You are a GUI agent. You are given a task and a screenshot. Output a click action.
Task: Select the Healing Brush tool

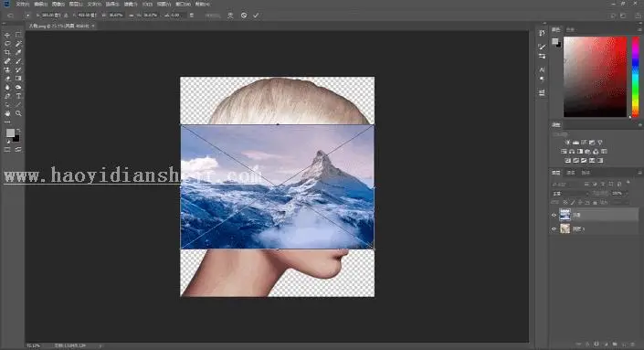click(x=7, y=61)
